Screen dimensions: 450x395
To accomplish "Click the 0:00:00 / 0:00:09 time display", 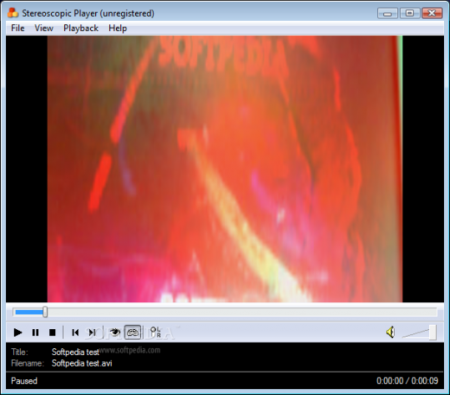I will coord(407,381).
